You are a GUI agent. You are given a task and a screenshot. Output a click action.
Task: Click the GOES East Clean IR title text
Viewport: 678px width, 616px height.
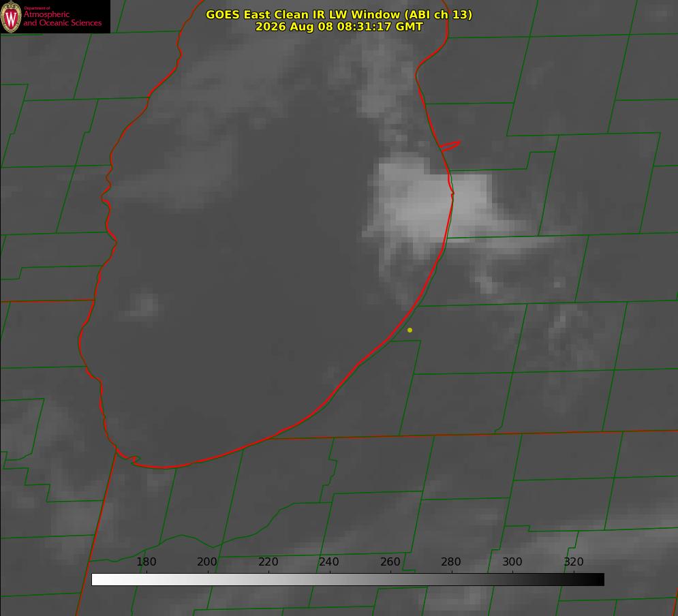point(339,14)
